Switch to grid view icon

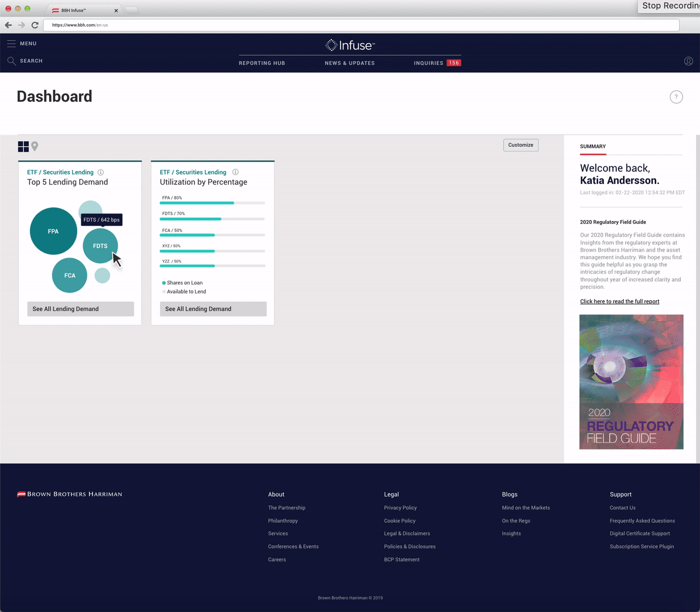24,147
